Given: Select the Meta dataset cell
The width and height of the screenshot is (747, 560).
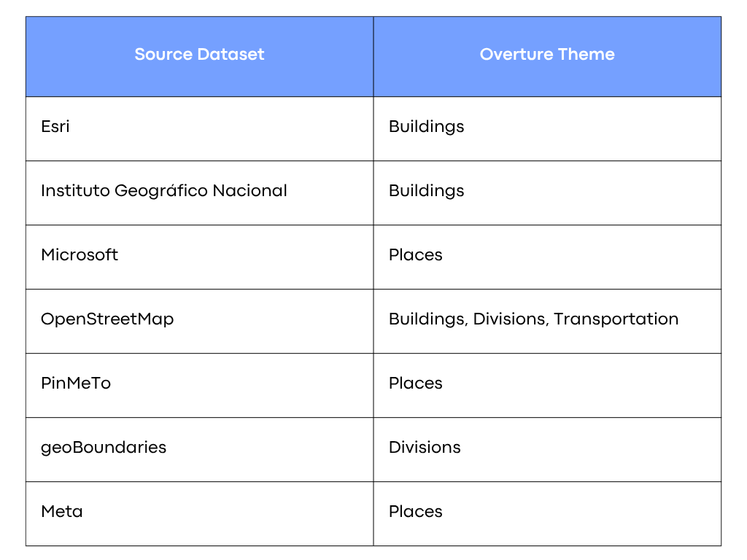Looking at the screenshot, I should click(x=200, y=514).
